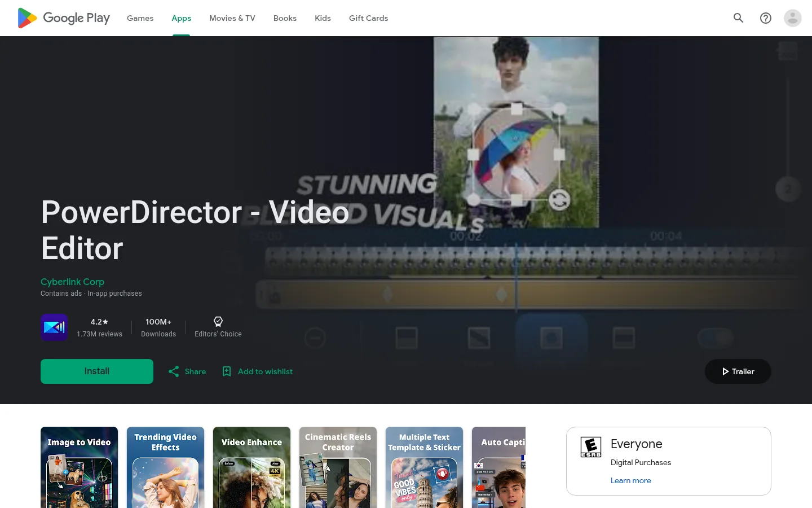This screenshot has height=508, width=812.
Task: Click the 100M+ downloads figure
Action: (158, 322)
